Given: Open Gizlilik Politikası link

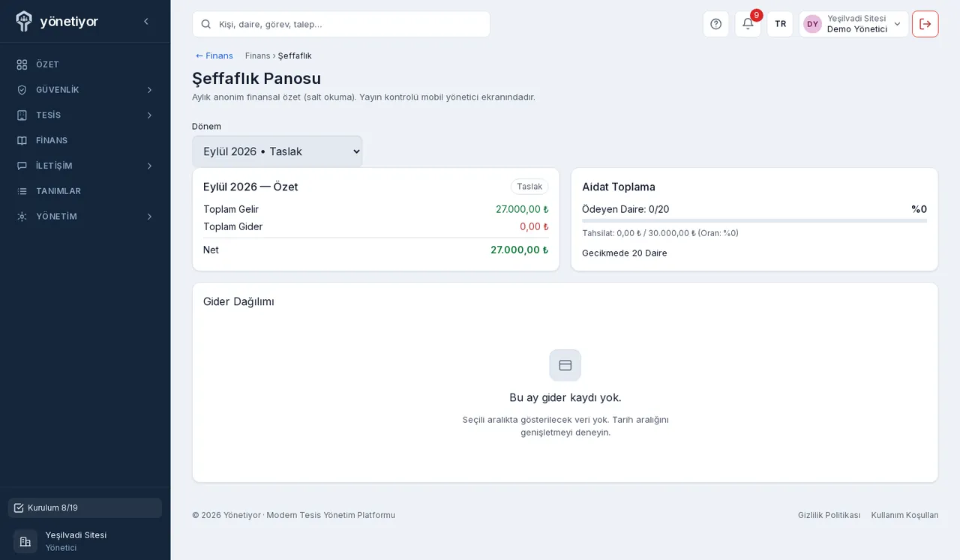Looking at the screenshot, I should coord(829,515).
